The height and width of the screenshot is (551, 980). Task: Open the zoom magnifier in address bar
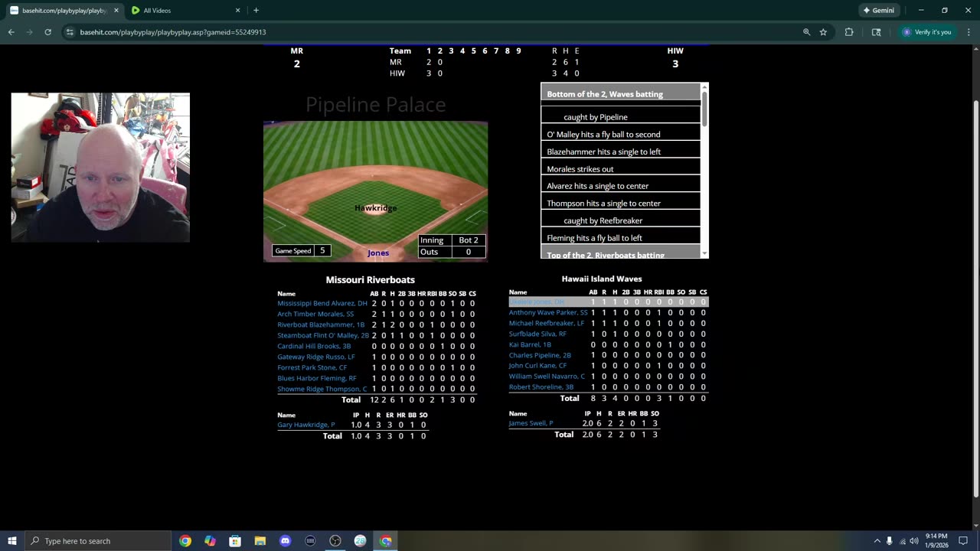point(806,32)
